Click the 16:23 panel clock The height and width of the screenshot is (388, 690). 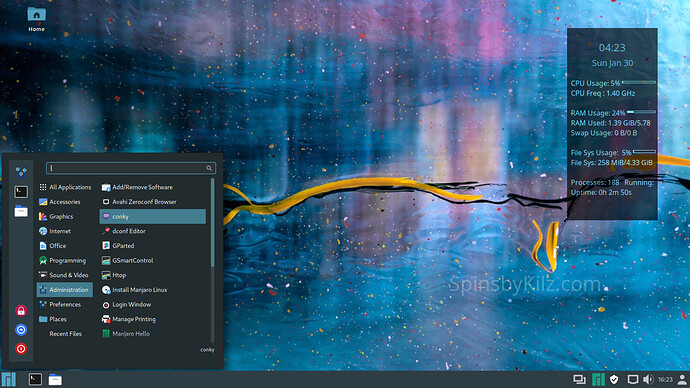click(x=665, y=379)
